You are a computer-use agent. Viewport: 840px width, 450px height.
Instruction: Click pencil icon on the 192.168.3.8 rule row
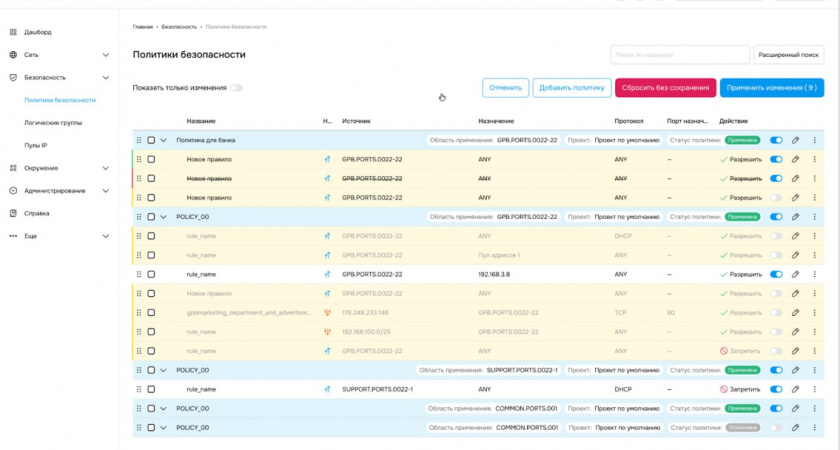(x=796, y=274)
